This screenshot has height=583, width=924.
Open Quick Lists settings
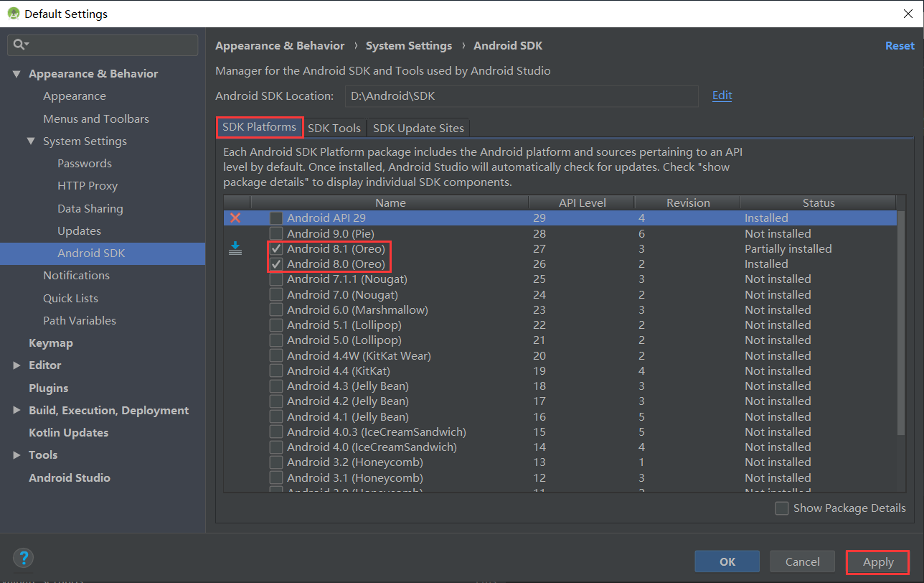click(x=70, y=298)
